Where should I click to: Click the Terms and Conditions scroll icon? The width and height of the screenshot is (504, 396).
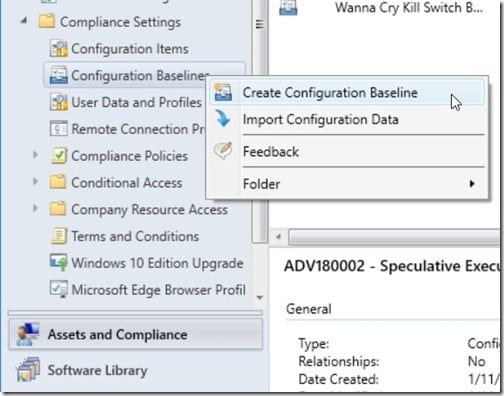[59, 236]
